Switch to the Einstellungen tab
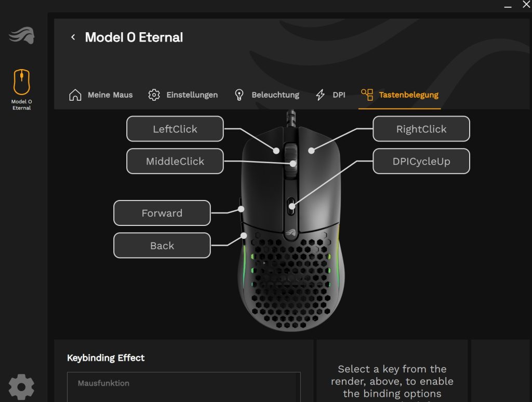 click(192, 95)
